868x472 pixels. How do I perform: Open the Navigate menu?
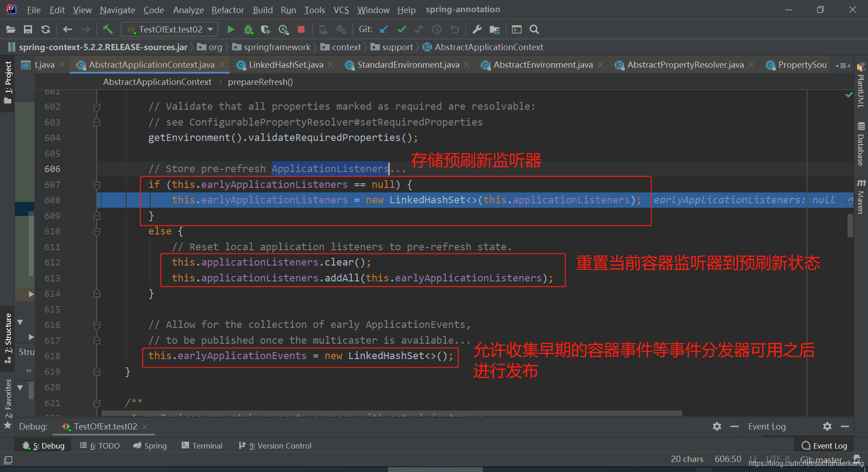click(x=117, y=10)
